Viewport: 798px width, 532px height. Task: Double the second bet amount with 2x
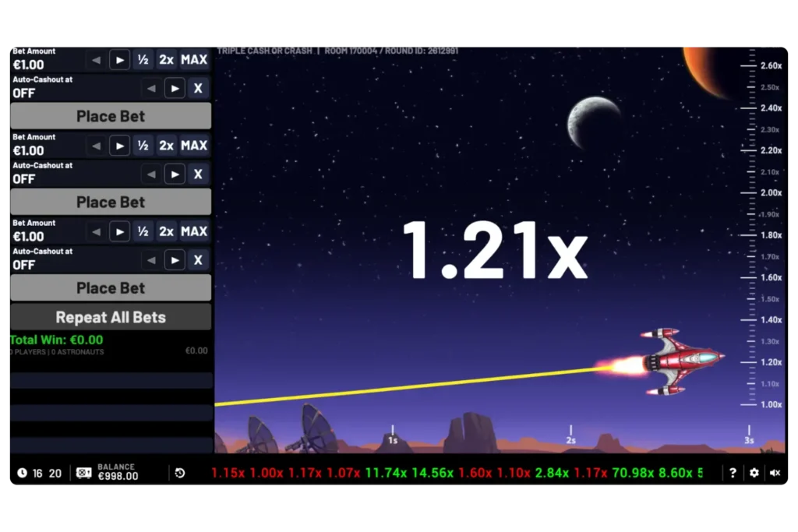pyautogui.click(x=166, y=146)
